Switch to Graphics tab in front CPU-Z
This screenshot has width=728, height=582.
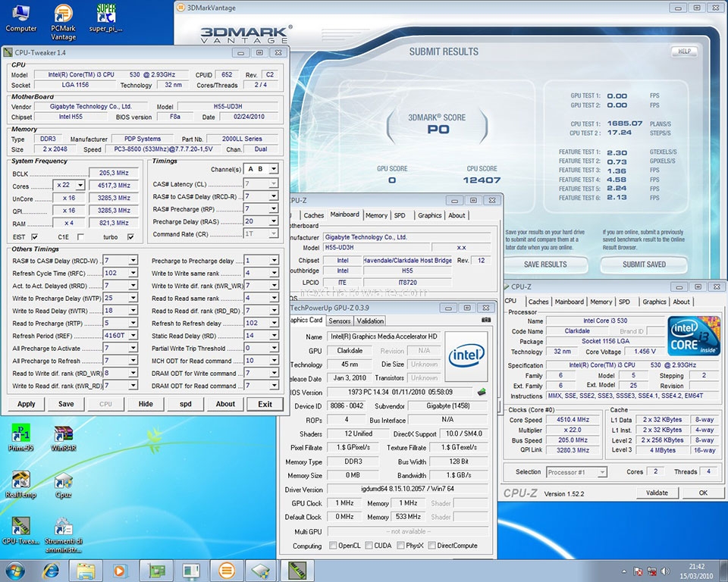click(654, 302)
